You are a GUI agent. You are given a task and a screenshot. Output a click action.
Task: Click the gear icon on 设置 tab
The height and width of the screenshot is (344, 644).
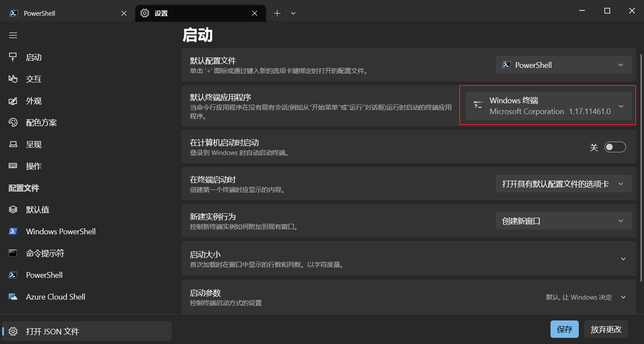tap(145, 13)
